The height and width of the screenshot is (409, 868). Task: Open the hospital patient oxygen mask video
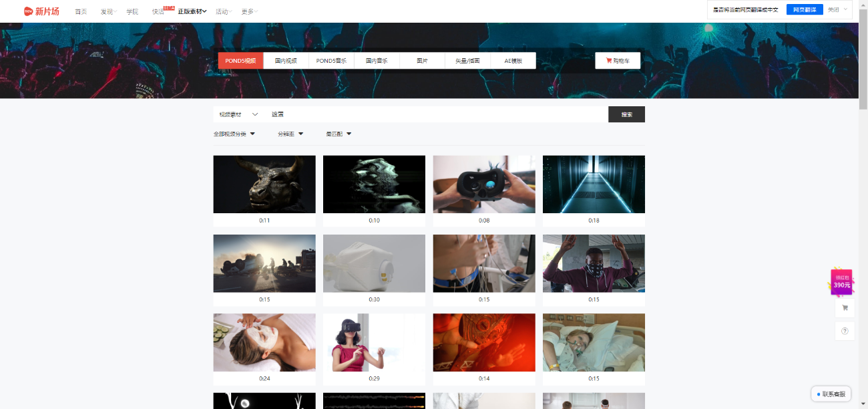tap(594, 343)
